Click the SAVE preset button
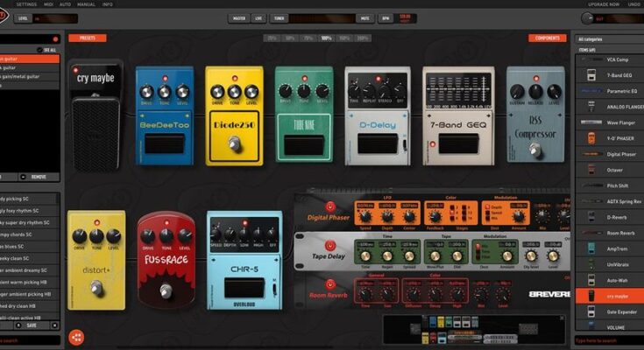This screenshot has width=644, height=350. (32, 325)
